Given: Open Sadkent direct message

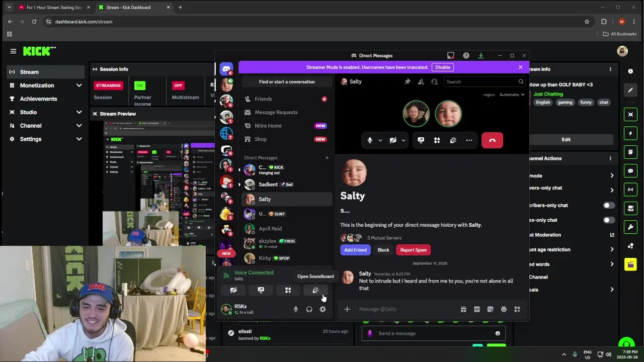Looking at the screenshot, I should [x=287, y=185].
